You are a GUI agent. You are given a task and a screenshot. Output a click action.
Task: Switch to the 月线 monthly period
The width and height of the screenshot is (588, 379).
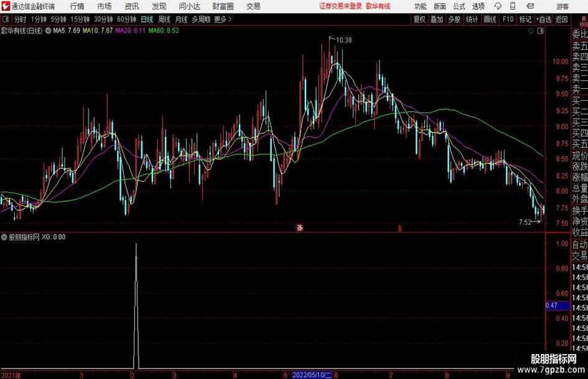click(181, 19)
